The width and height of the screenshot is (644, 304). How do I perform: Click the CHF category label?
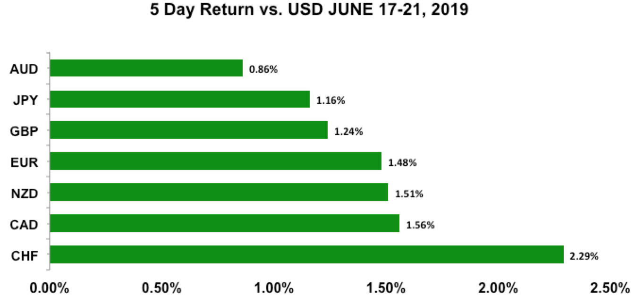(x=24, y=255)
